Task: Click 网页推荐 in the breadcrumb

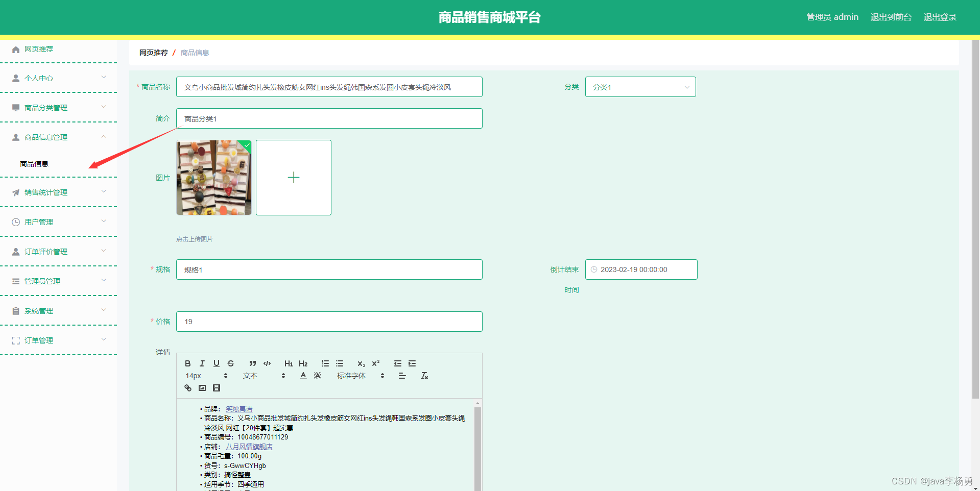Action: 154,53
